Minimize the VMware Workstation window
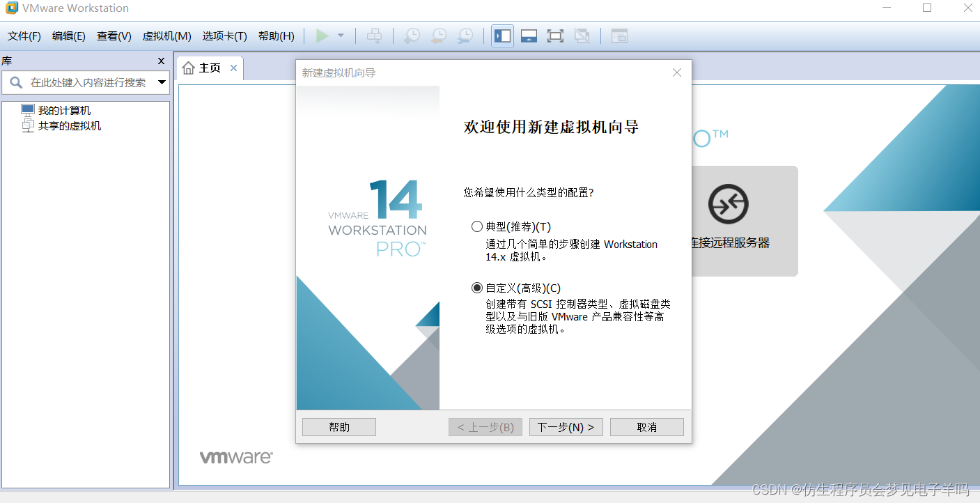Screen dimensions: 980x503 (888, 8)
